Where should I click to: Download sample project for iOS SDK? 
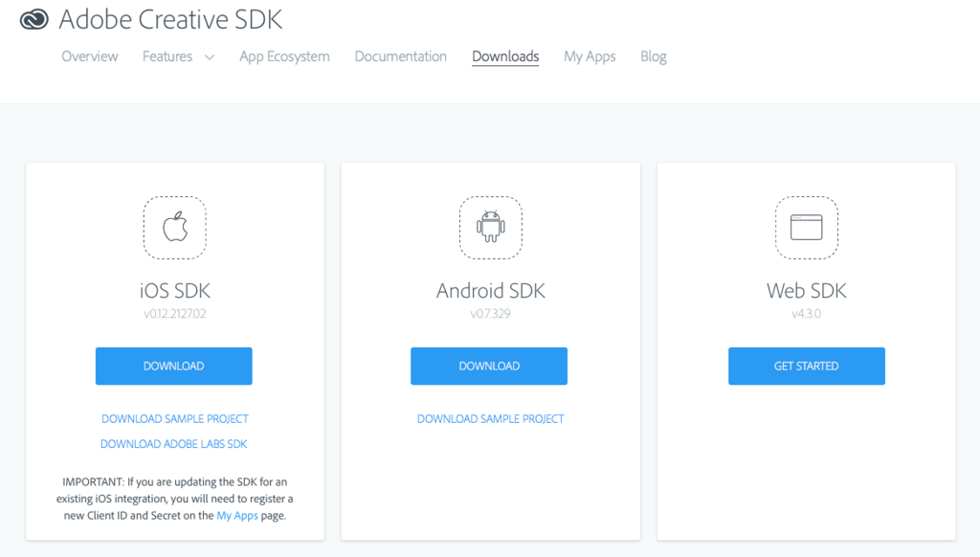(x=175, y=419)
